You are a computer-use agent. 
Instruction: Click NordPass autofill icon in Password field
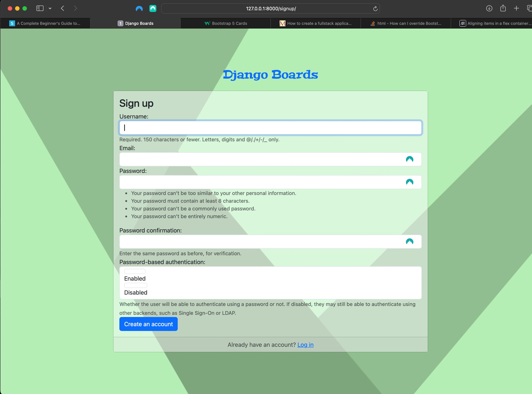(x=409, y=182)
